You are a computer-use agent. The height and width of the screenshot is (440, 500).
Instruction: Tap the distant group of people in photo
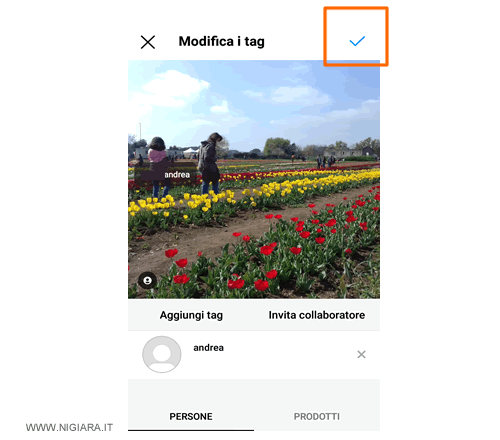(x=326, y=162)
